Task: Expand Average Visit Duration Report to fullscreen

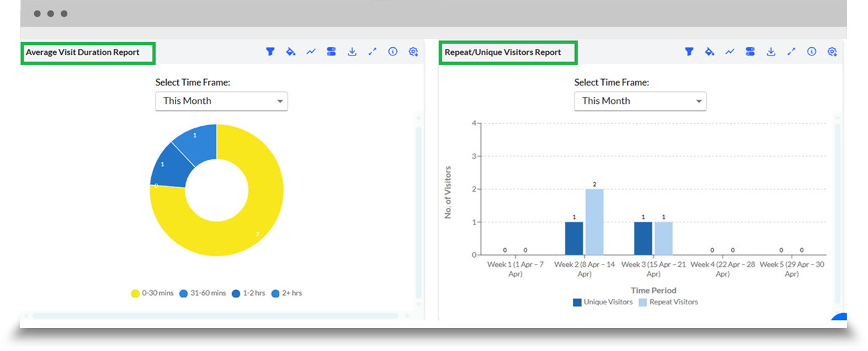Action: (x=372, y=52)
